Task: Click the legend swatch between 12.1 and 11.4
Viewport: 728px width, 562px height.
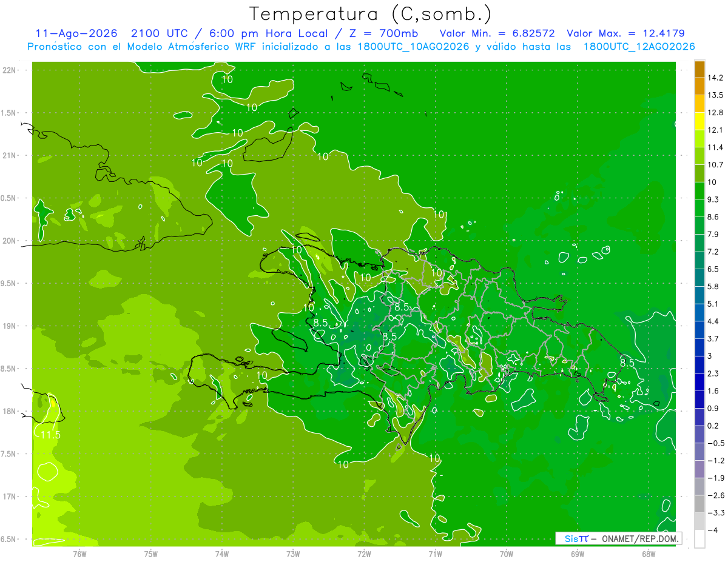Action: click(x=699, y=139)
